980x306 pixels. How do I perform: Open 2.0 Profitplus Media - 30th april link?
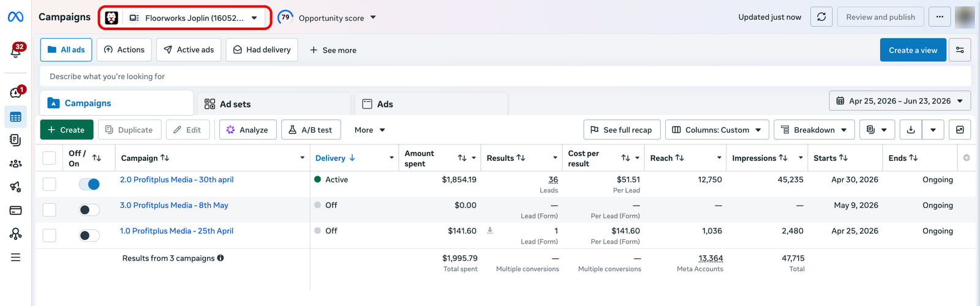[x=176, y=179]
